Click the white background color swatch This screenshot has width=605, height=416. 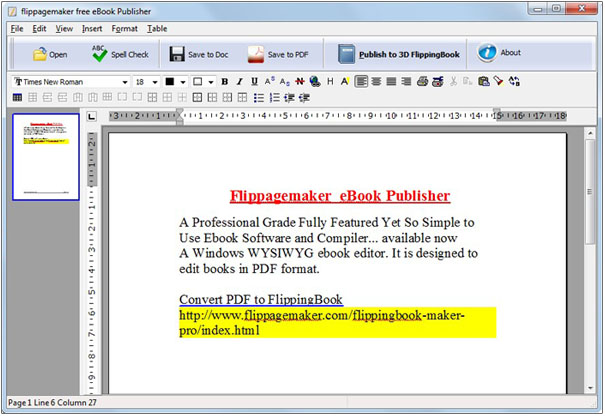click(x=198, y=81)
